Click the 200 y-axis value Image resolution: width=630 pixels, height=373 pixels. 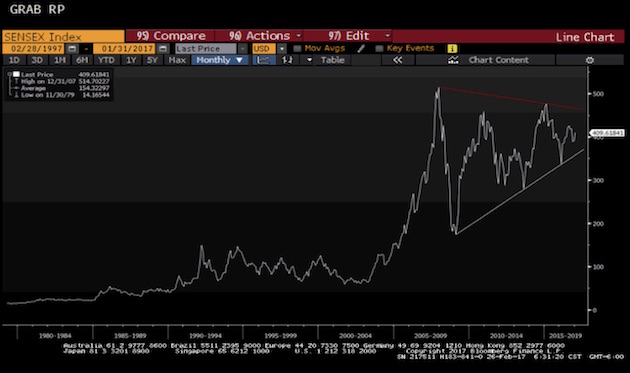pyautogui.click(x=598, y=223)
